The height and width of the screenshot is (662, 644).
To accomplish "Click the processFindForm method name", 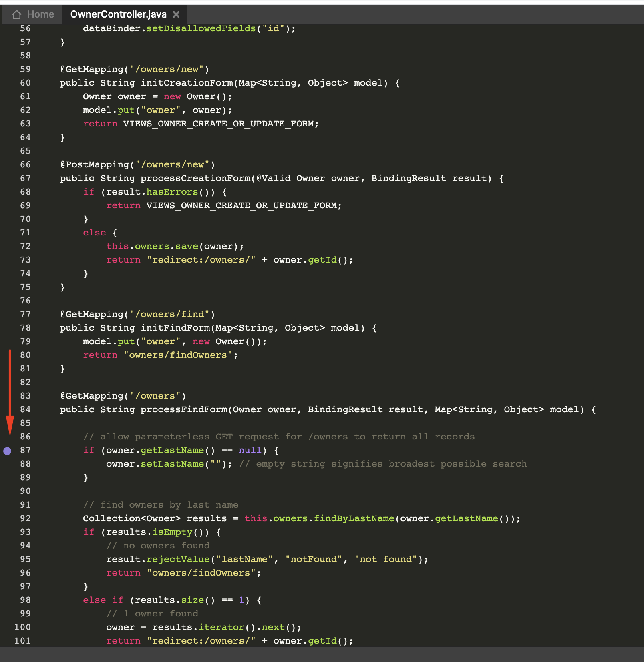I will (184, 409).
